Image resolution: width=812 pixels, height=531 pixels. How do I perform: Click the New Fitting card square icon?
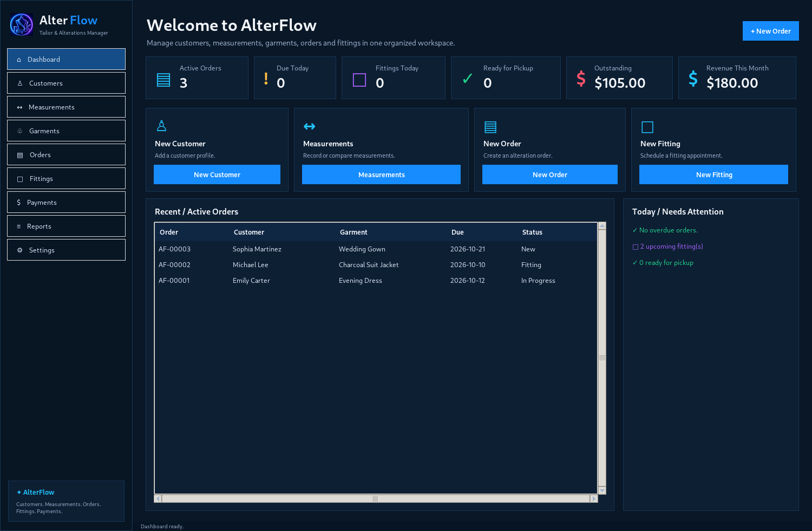(647, 127)
